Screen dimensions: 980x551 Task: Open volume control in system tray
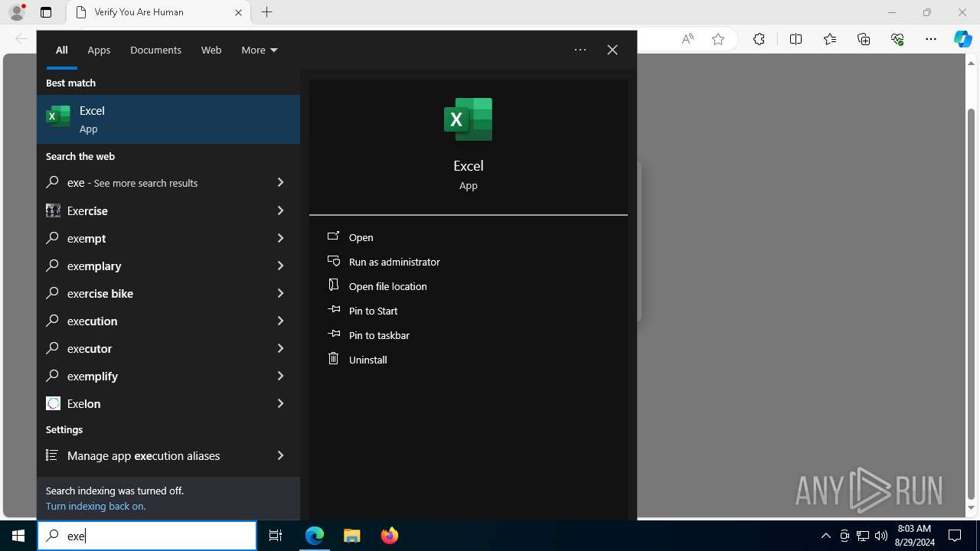881,536
